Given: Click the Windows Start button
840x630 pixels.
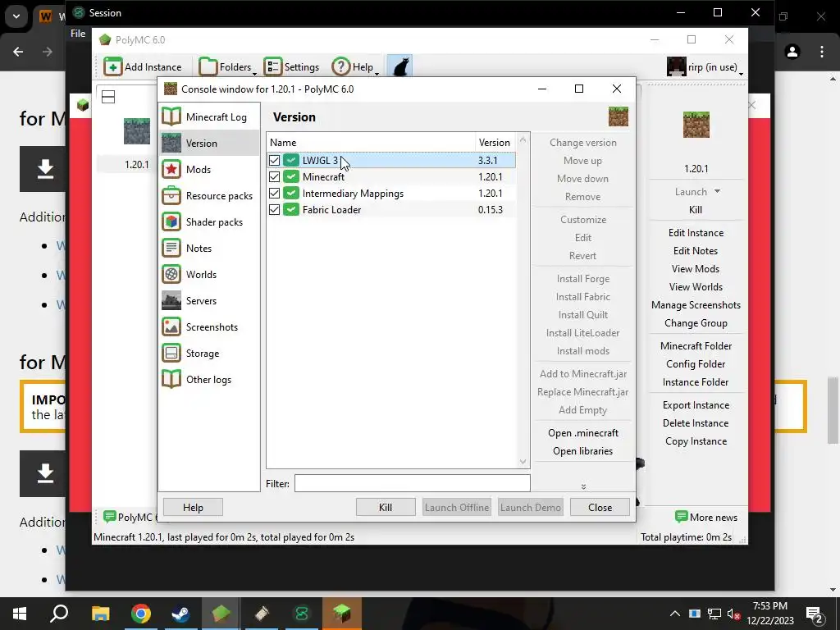Looking at the screenshot, I should click(x=20, y=614).
